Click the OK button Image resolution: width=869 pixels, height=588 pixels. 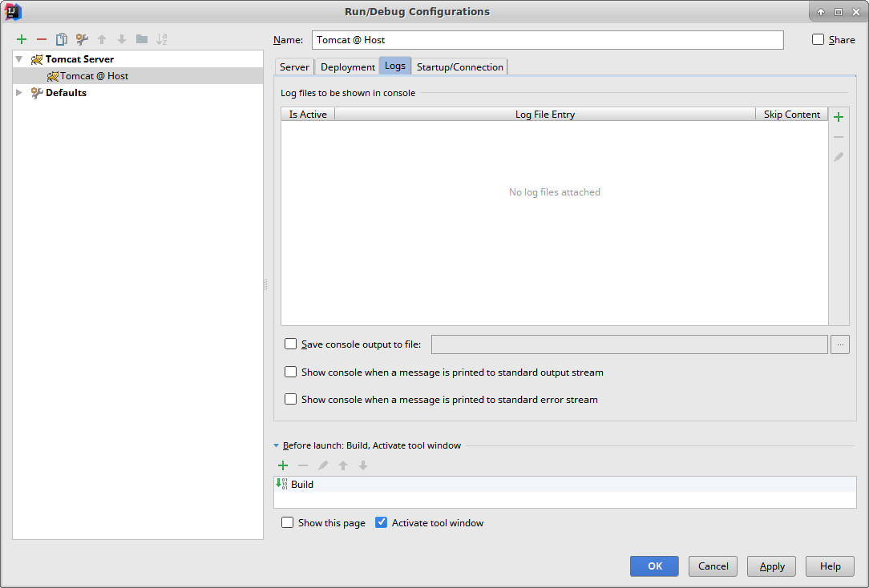pyautogui.click(x=654, y=566)
